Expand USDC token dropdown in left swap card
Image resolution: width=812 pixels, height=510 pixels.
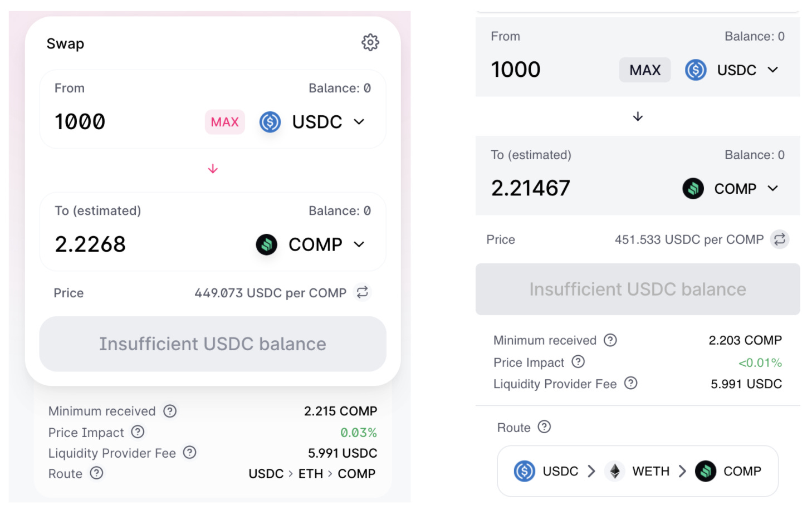[313, 122]
